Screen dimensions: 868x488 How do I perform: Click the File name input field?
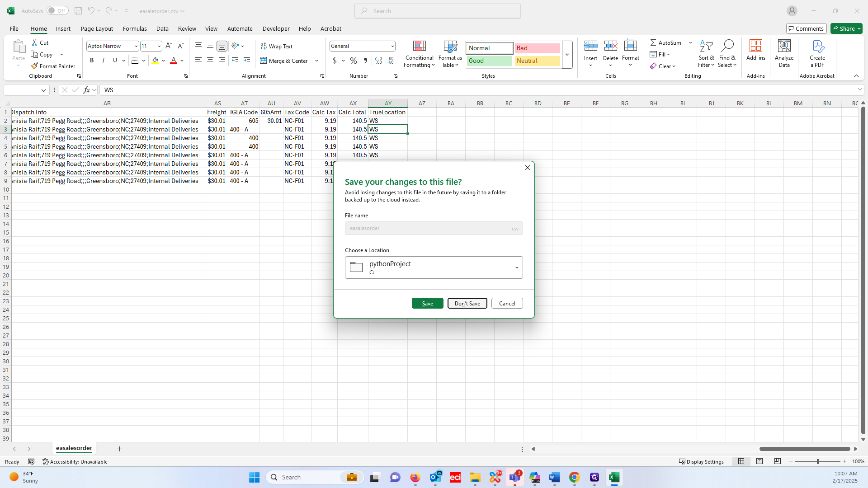click(x=434, y=228)
